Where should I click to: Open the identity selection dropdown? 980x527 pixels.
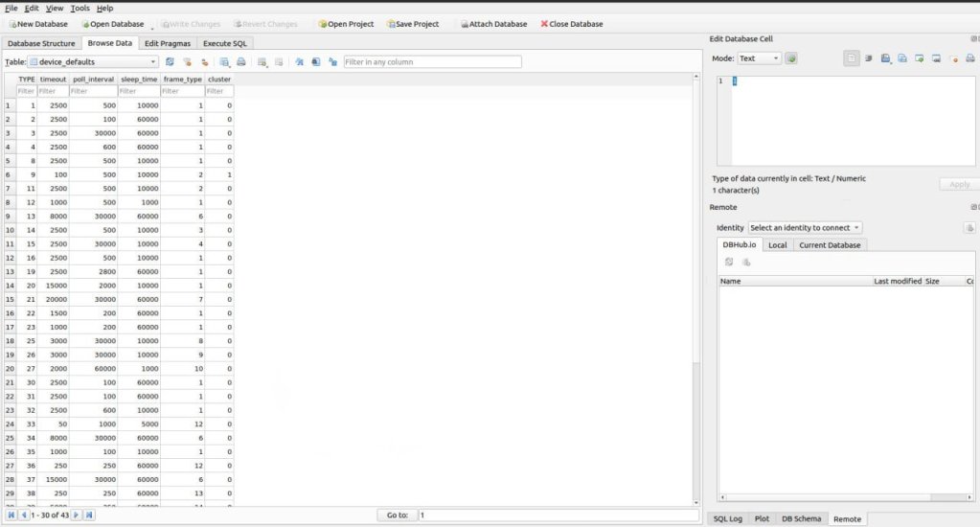805,227
